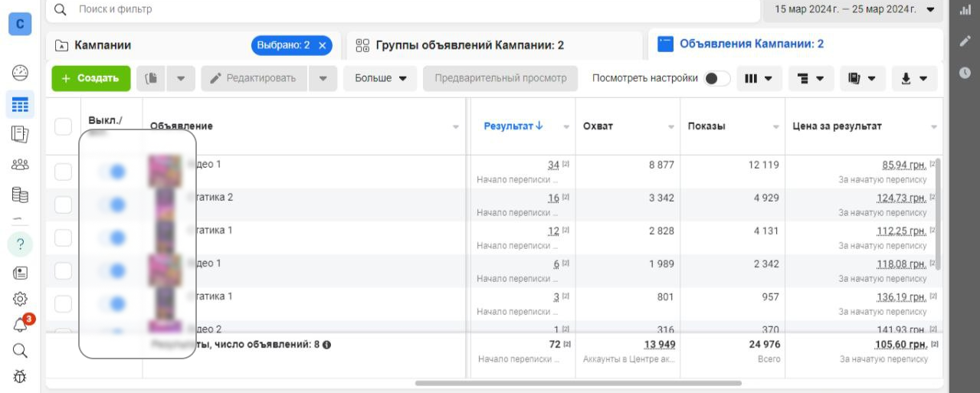The width and height of the screenshot is (980, 393).
Task: Click the duplicate copy icon button
Action: click(x=152, y=78)
